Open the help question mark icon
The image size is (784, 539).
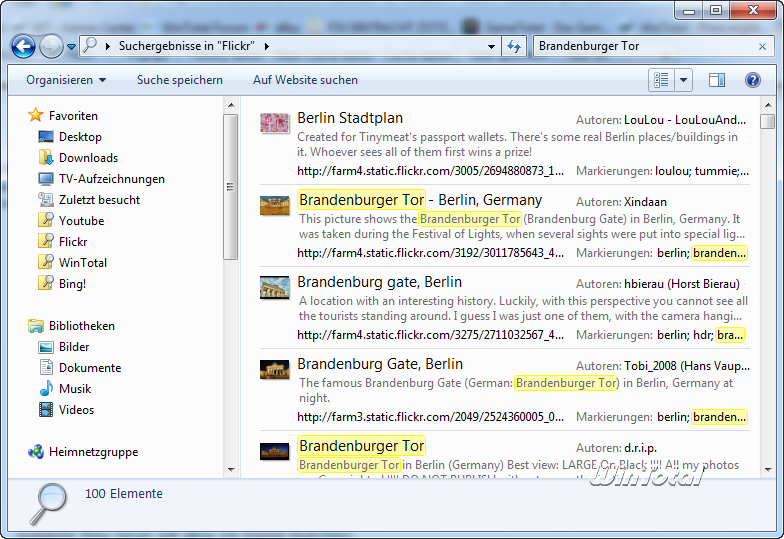(752, 80)
